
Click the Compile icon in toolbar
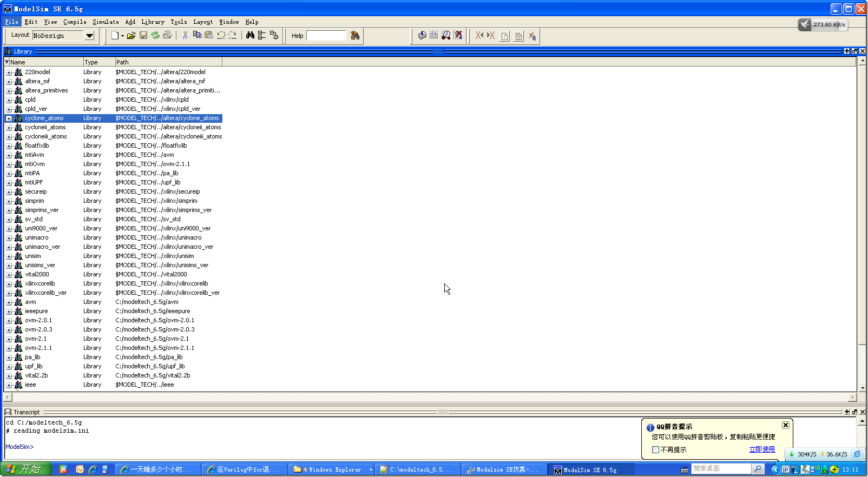(x=422, y=36)
